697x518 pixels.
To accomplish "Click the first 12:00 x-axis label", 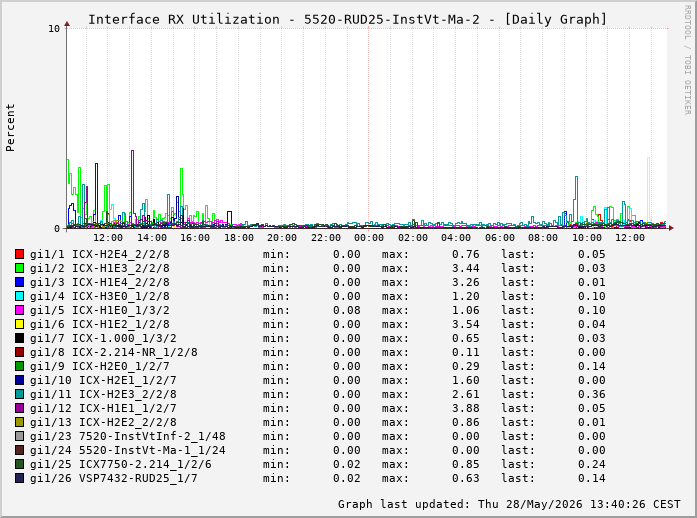I will coord(108,238).
